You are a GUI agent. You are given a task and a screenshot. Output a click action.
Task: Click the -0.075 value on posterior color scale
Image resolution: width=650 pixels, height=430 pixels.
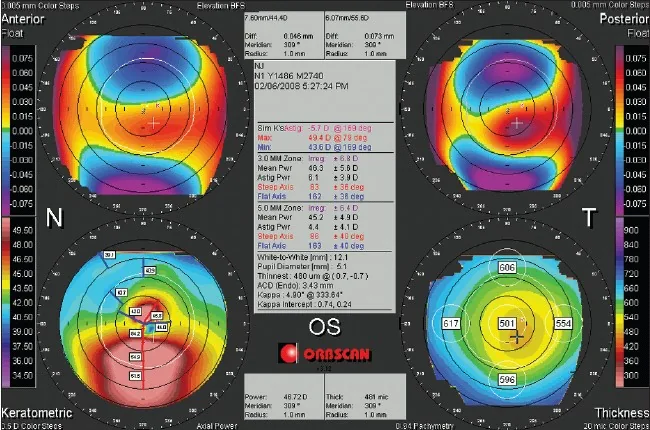point(635,204)
